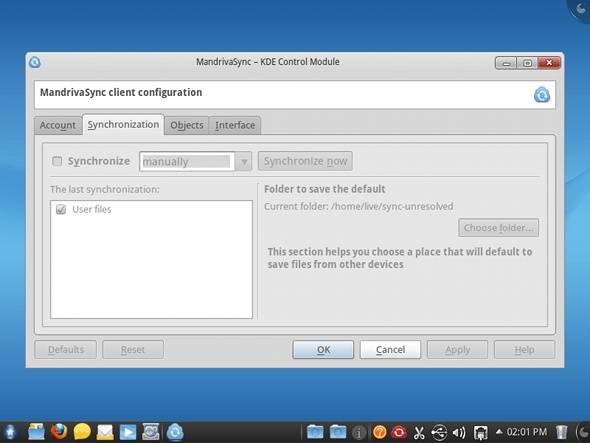Show hidden tray icons arrow
The image size is (590, 443).
[x=499, y=432]
